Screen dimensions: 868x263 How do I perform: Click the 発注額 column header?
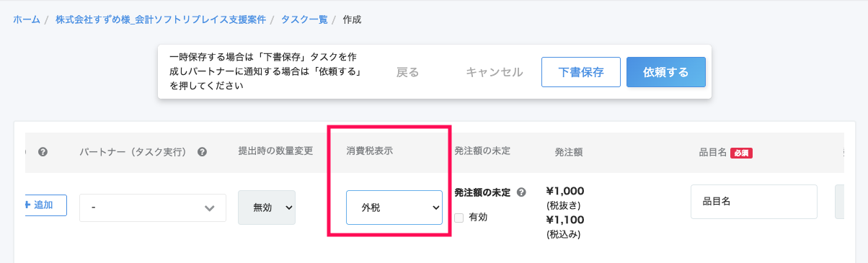click(568, 152)
